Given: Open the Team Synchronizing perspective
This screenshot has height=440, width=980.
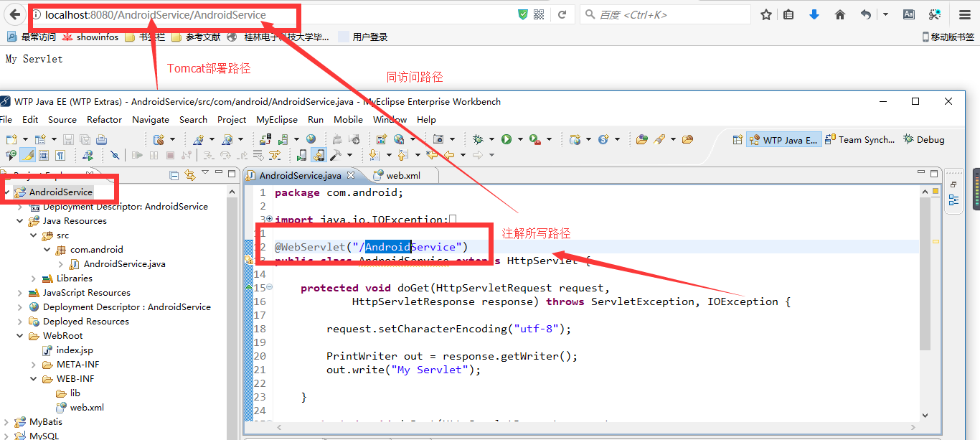Looking at the screenshot, I should (861, 139).
